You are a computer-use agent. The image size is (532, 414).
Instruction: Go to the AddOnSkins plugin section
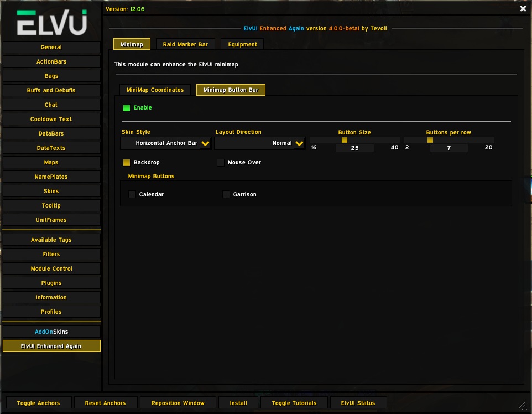[x=51, y=332]
